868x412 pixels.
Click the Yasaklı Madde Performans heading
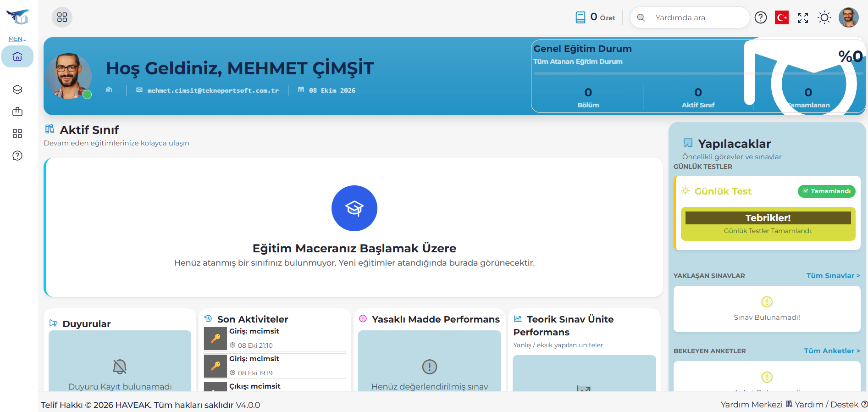click(x=436, y=319)
